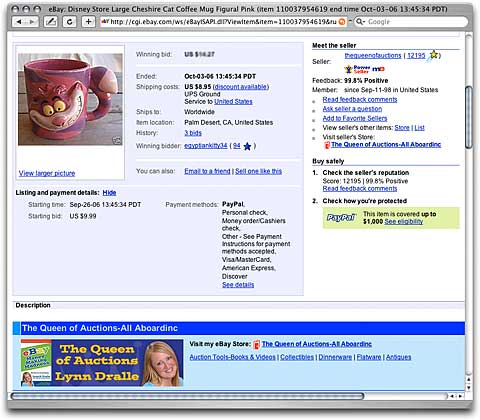
Task: View the '3 bids' history link
Action: (x=193, y=133)
